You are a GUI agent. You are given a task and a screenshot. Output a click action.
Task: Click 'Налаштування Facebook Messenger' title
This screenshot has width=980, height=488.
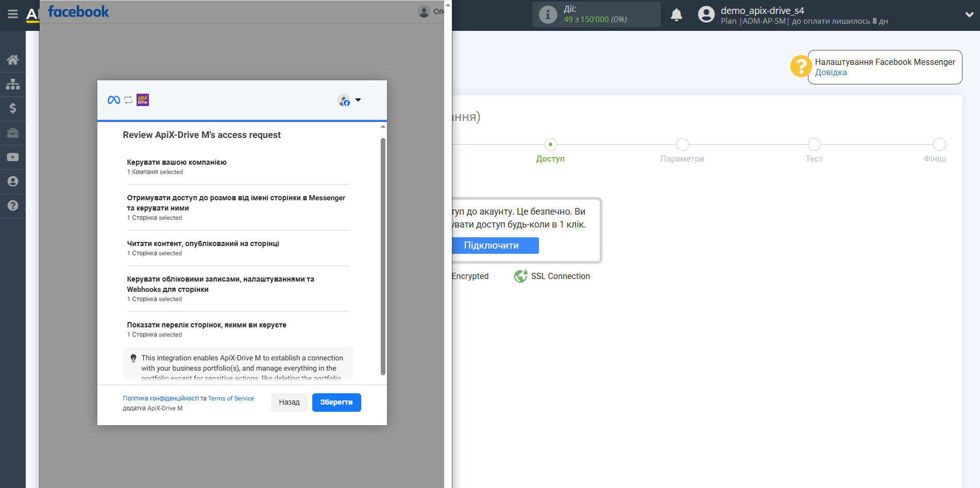pos(885,62)
